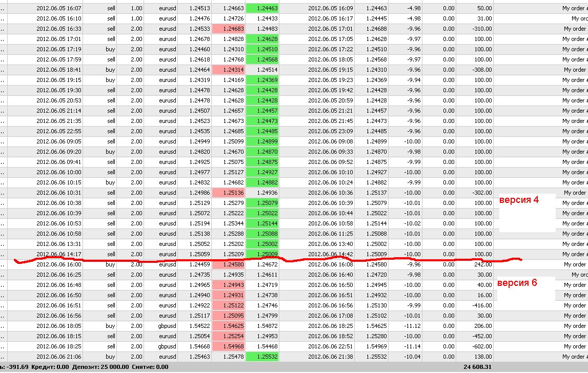Select close price 1.25280
Viewport: 588px width, 373px height.
tap(376, 336)
